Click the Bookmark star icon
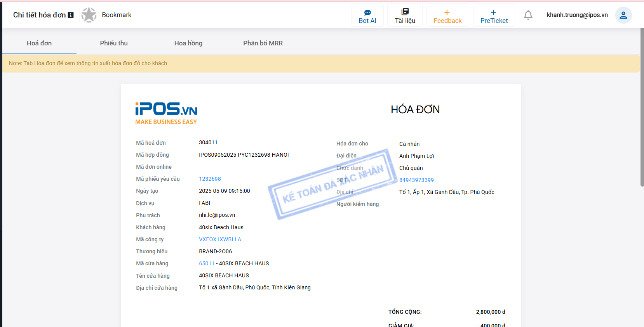The height and width of the screenshot is (327, 644). 89,15
